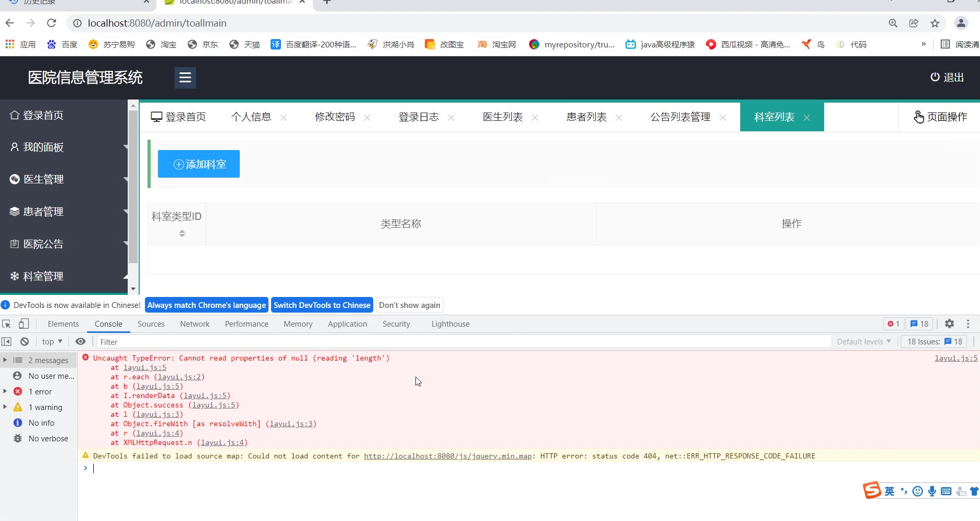Switch to 患者列表 tab
Screen dimensions: 980x521
(586, 117)
